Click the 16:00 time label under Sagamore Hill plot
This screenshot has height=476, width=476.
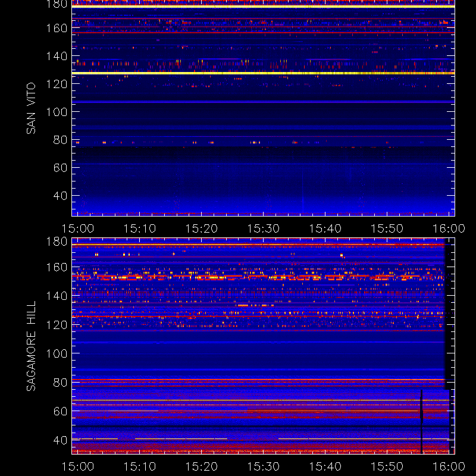[x=449, y=466]
